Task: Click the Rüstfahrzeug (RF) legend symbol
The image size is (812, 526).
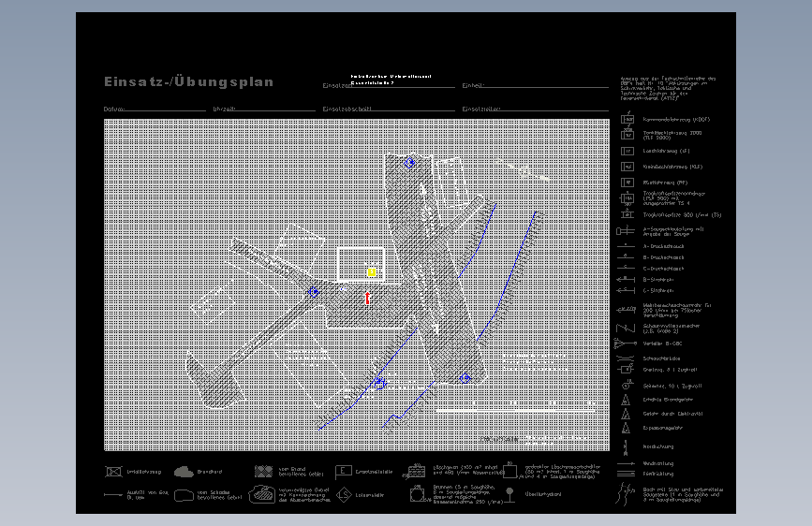Action: tap(627, 183)
